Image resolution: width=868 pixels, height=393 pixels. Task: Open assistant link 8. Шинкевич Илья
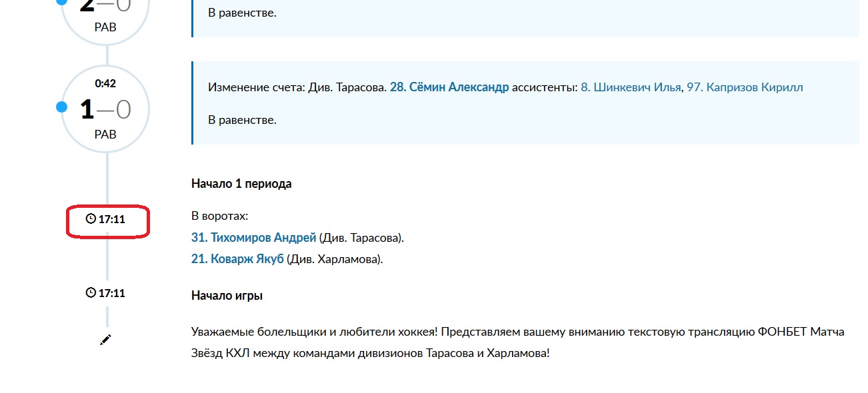click(x=631, y=87)
